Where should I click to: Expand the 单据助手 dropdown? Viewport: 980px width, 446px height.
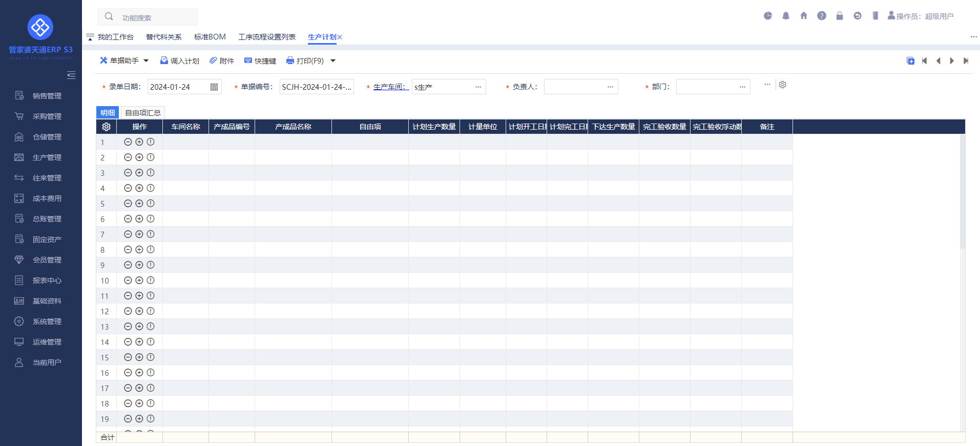click(146, 60)
